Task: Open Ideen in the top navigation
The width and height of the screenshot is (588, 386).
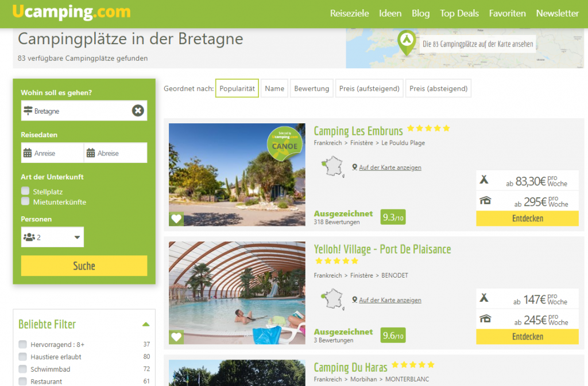Action: tap(390, 13)
